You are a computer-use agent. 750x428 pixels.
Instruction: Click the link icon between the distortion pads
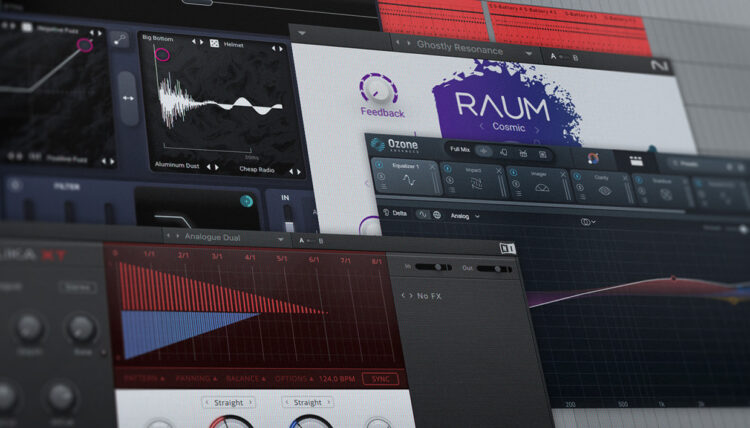[120, 40]
